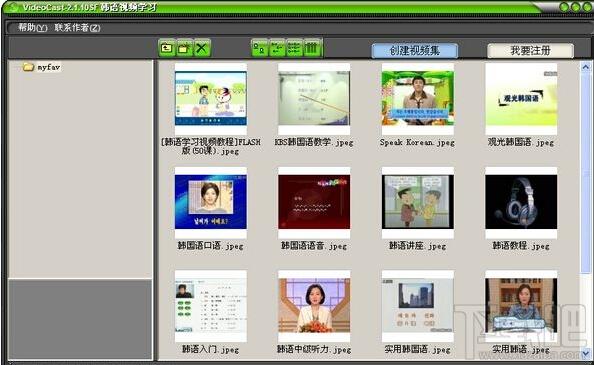The width and height of the screenshot is (594, 365).
Task: Click the file name 韩语教程.jpeg
Action: 521,246
